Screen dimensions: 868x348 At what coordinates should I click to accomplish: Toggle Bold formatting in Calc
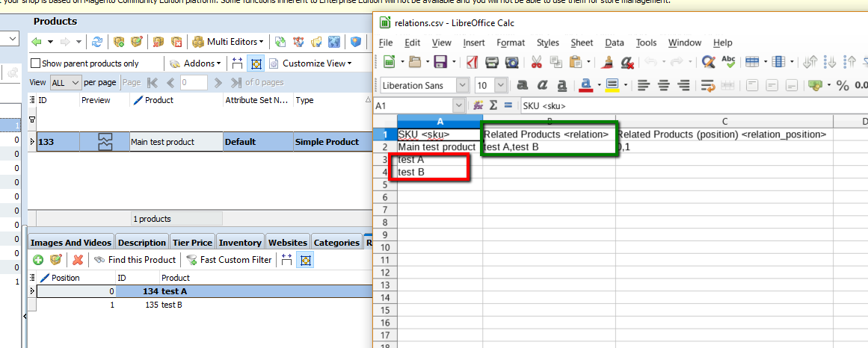tap(521, 85)
